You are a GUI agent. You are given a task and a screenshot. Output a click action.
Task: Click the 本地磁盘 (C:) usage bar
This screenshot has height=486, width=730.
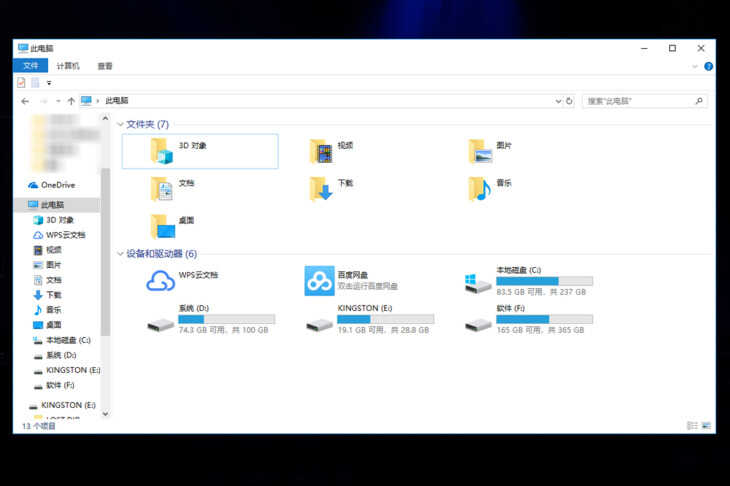tap(544, 281)
